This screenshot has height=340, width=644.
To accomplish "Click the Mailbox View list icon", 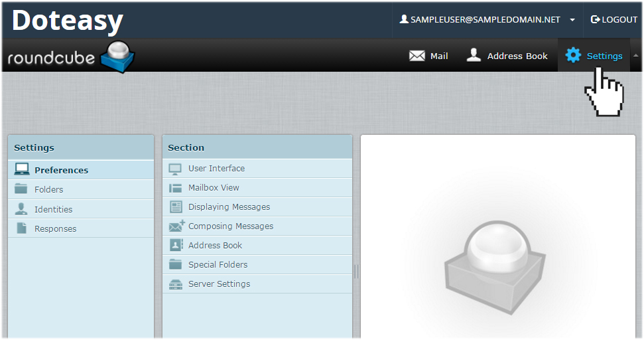I will [x=175, y=188].
